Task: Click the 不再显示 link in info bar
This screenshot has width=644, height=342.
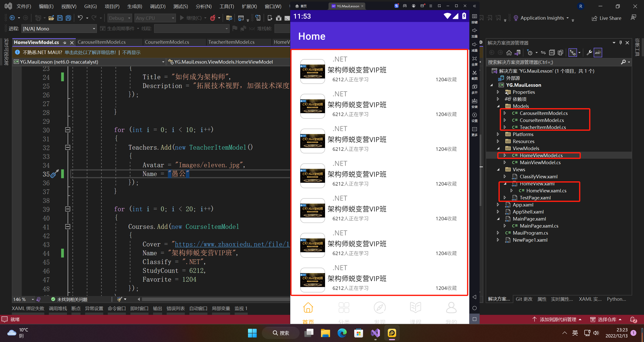Action: 131,52
